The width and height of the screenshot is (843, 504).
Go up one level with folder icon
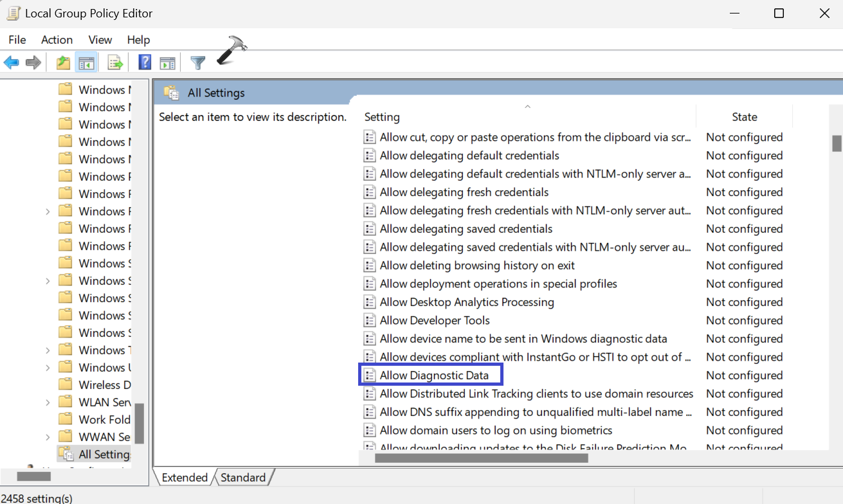(62, 62)
